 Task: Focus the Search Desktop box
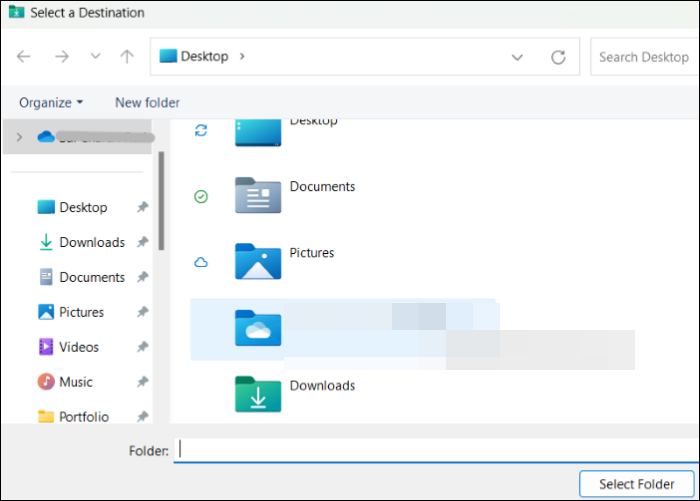click(x=644, y=57)
